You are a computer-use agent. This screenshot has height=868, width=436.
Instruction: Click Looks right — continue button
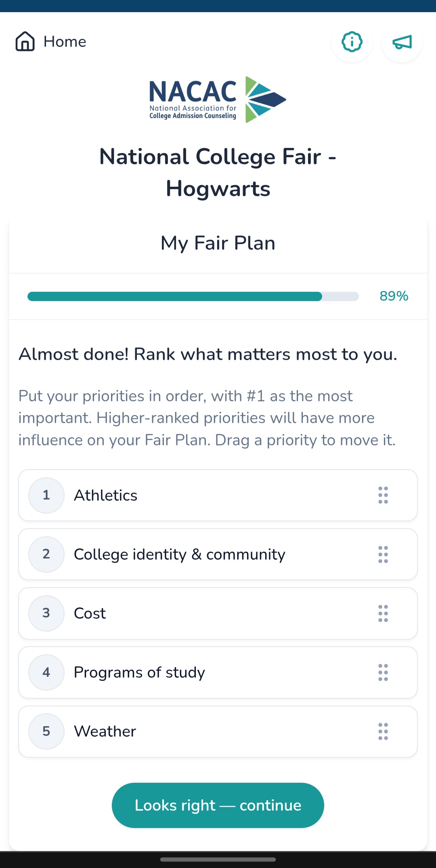coord(218,805)
